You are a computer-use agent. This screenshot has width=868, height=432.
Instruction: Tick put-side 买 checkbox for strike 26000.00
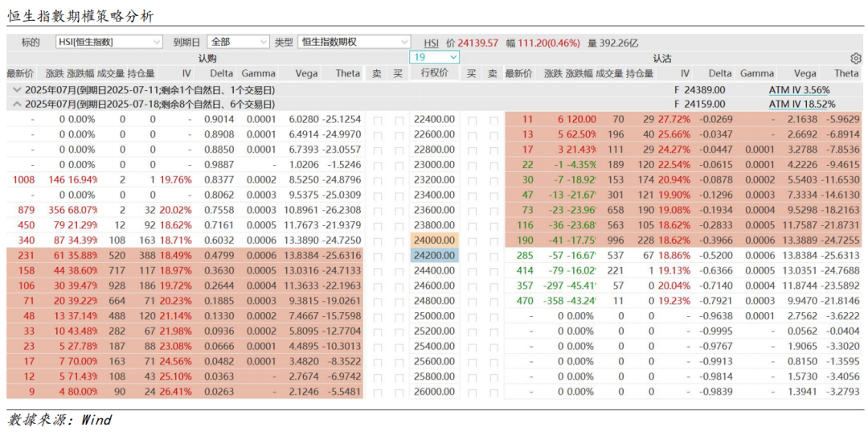coord(472,392)
